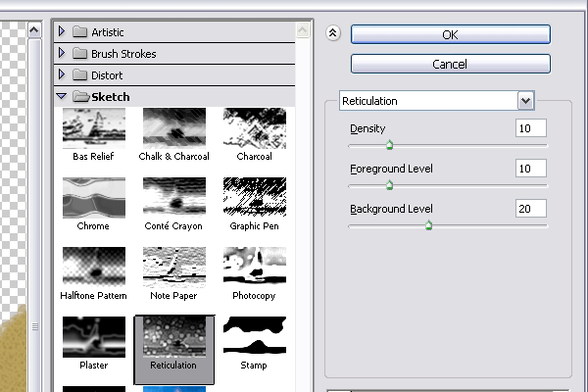Screen dimensions: 588x392
Task: Collapse the filter gallery thumbnails with double-chevron
Action: pos(332,33)
